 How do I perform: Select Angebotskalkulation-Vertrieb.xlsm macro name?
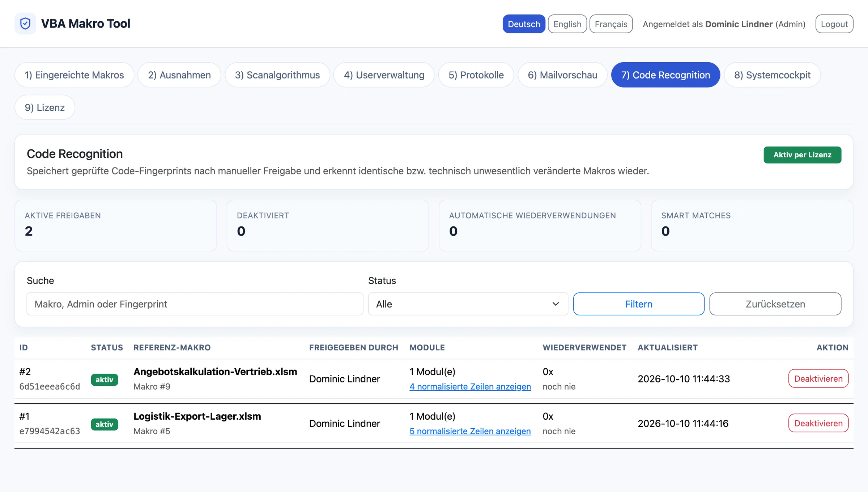click(x=215, y=372)
